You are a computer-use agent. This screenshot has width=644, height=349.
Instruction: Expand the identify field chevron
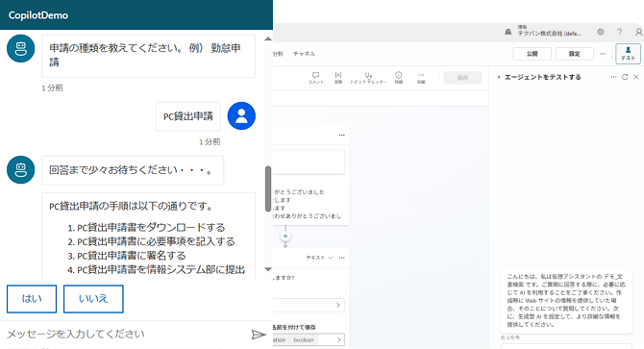point(338,305)
